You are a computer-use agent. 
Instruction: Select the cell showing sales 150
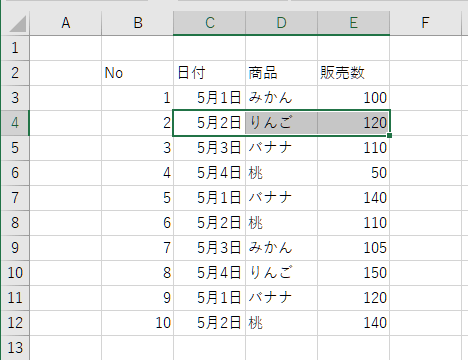click(353, 273)
